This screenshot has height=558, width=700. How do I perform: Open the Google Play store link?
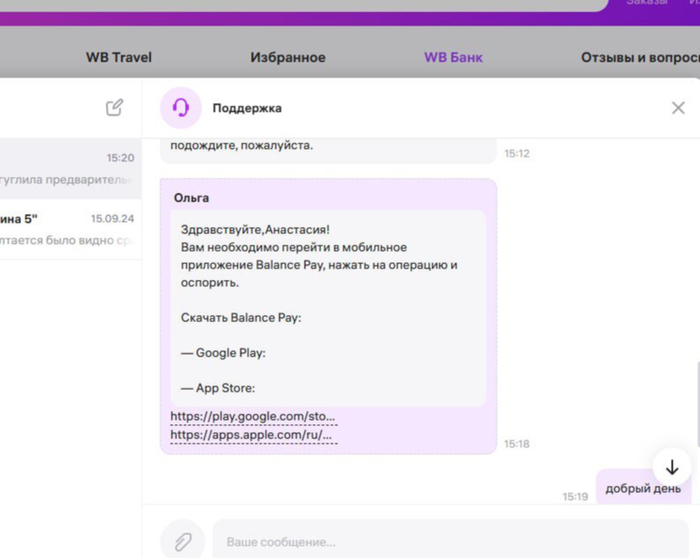pyautogui.click(x=252, y=416)
